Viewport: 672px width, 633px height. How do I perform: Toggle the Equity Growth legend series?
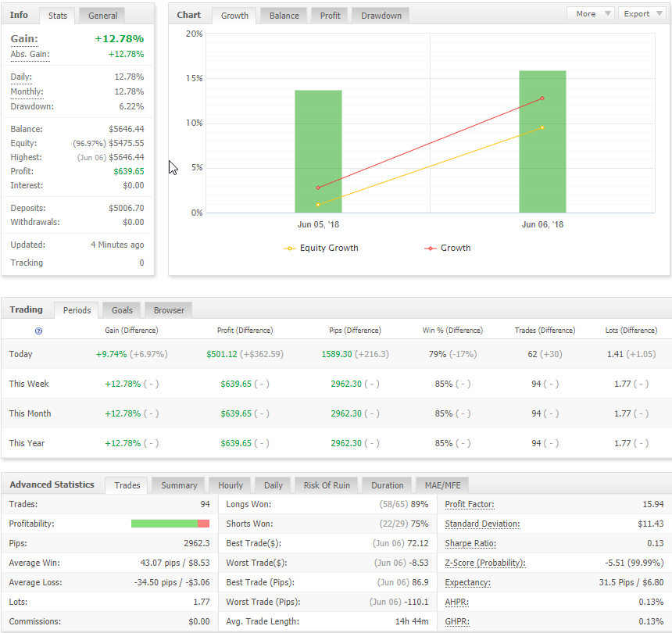[x=320, y=249]
